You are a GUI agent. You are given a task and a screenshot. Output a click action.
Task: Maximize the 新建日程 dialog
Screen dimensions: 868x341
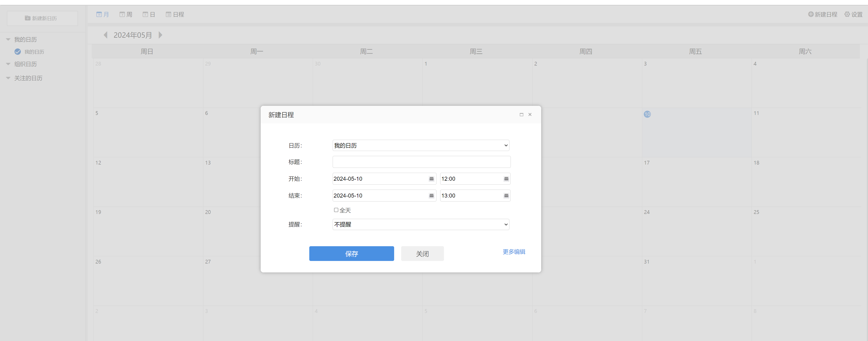pyautogui.click(x=521, y=115)
